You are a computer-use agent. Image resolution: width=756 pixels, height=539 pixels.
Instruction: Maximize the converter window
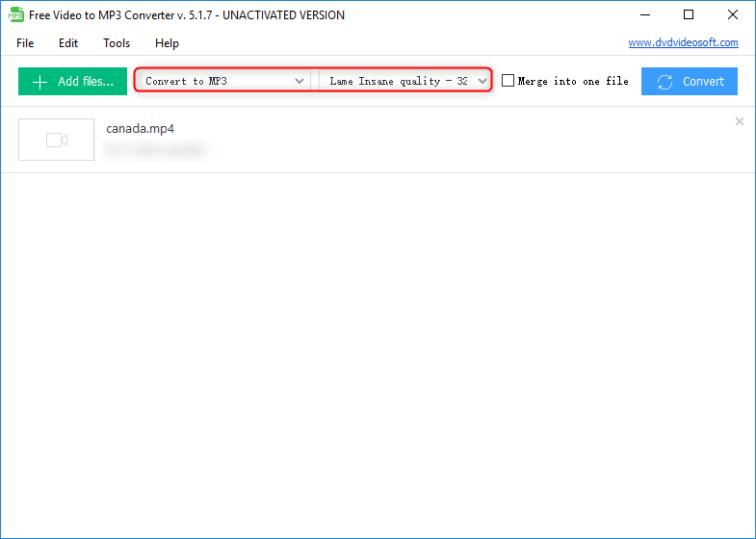(688, 15)
